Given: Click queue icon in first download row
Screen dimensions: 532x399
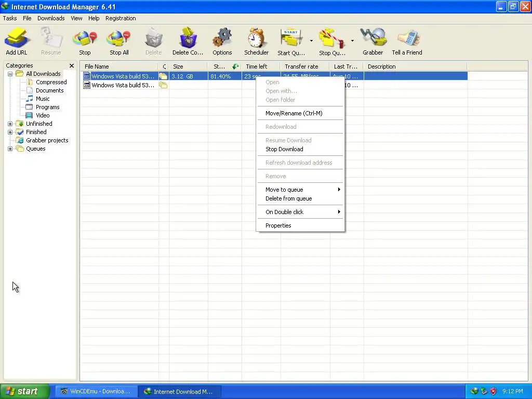Looking at the screenshot, I should tap(163, 76).
